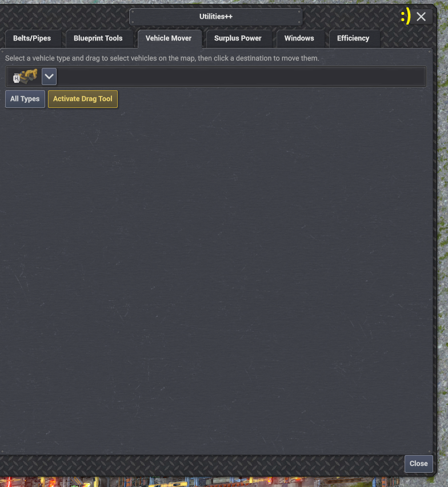Select the Vehicle Mover tab
The image size is (448, 487).
tap(169, 38)
